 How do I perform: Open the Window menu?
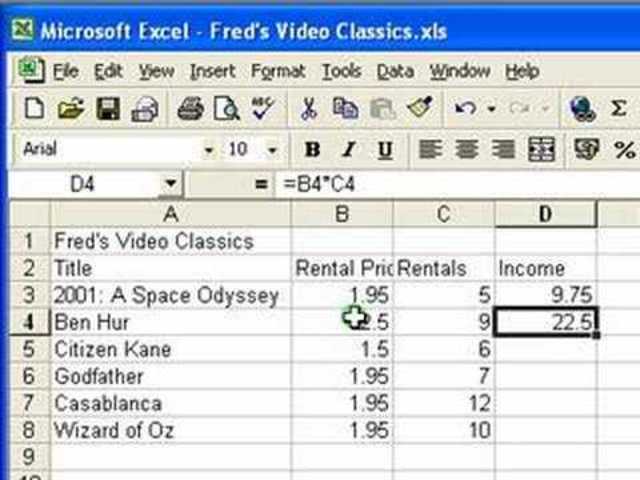(460, 72)
